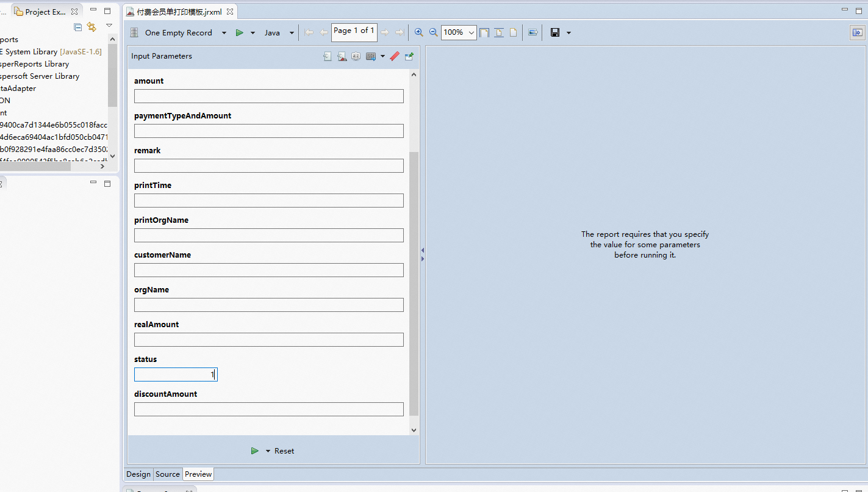Click the up arrow of Input Parameters scrollbar
868x492 pixels.
[x=414, y=74]
